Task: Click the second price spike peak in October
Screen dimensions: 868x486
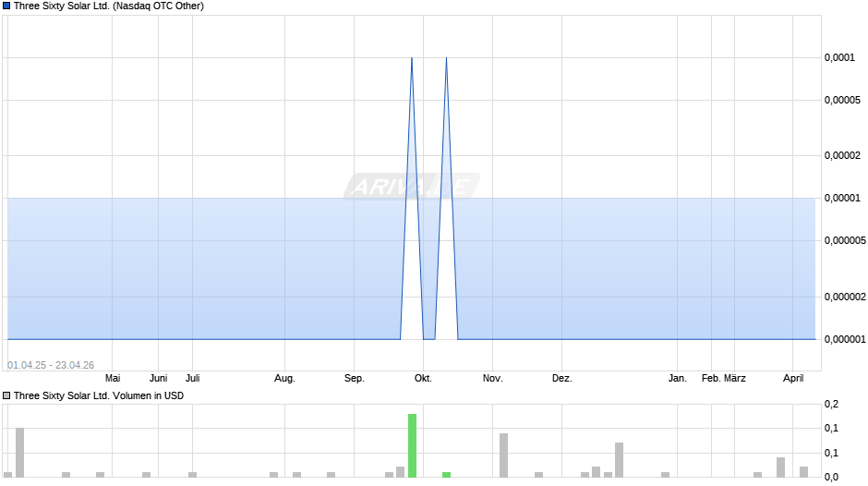Action: click(x=446, y=57)
